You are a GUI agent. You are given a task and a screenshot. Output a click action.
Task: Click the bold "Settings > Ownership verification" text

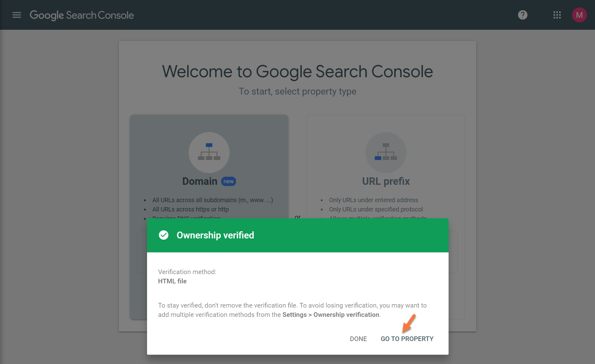click(x=331, y=315)
